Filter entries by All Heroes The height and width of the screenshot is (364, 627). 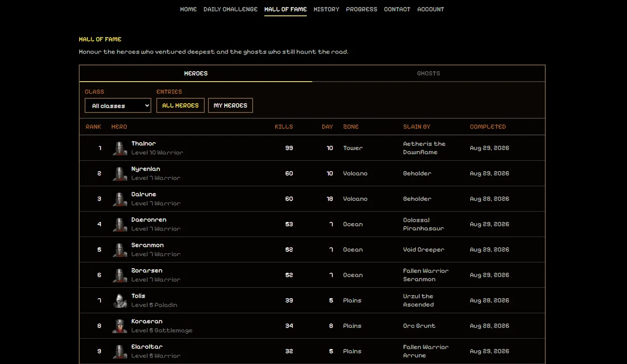pyautogui.click(x=181, y=105)
